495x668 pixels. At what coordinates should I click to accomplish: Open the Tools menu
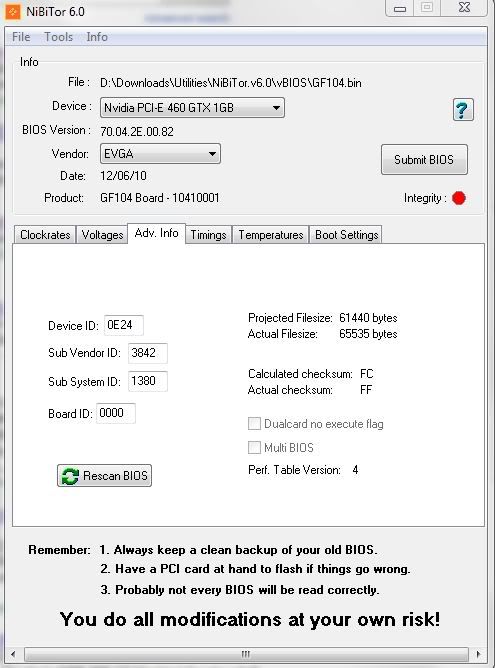[x=58, y=37]
